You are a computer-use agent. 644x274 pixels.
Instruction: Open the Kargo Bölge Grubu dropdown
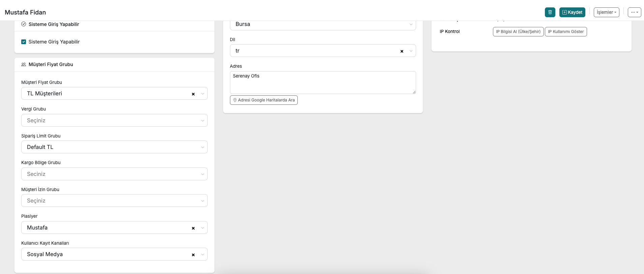pyautogui.click(x=114, y=174)
